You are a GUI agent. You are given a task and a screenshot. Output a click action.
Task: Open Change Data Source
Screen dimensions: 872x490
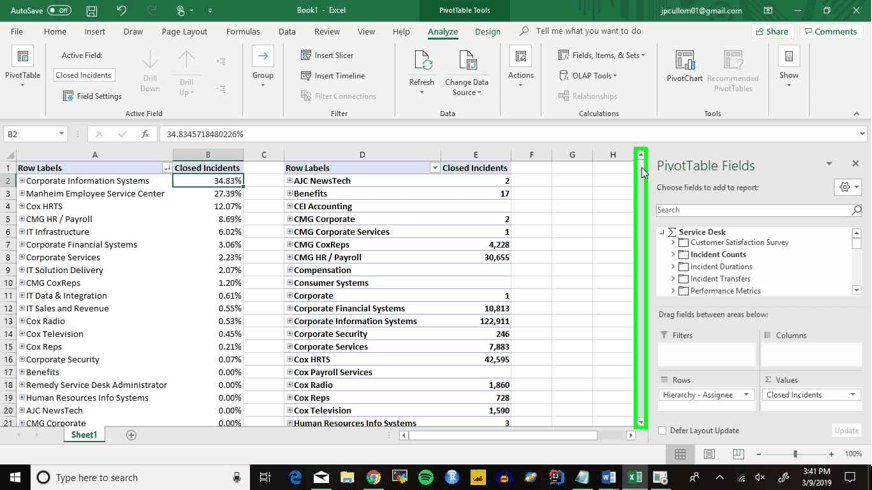point(467,72)
